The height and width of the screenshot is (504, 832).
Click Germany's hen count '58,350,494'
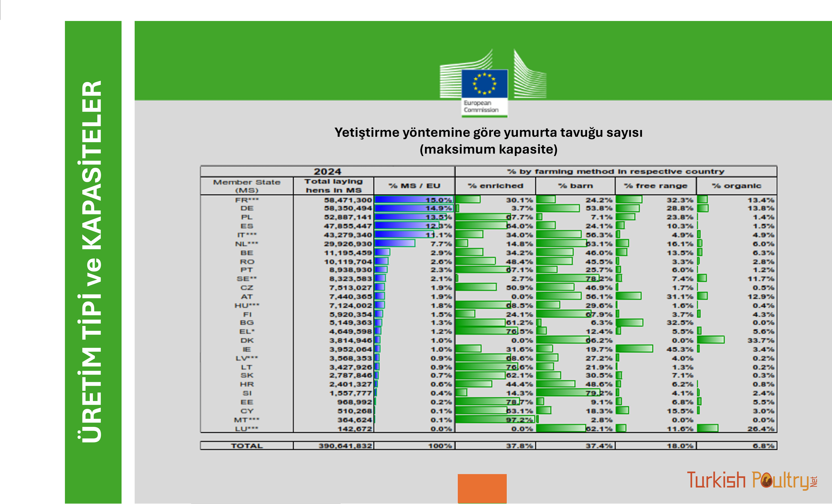pos(348,208)
